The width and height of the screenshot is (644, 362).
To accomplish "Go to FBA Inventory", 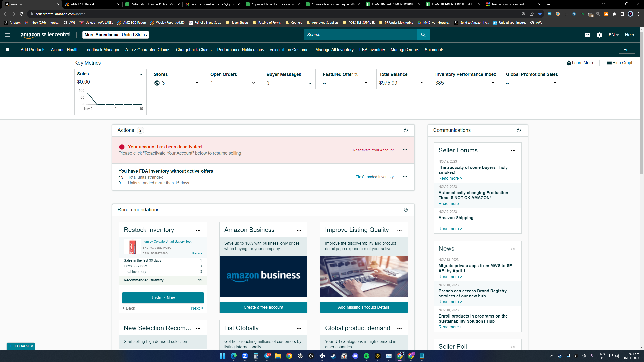I will pos(372,50).
